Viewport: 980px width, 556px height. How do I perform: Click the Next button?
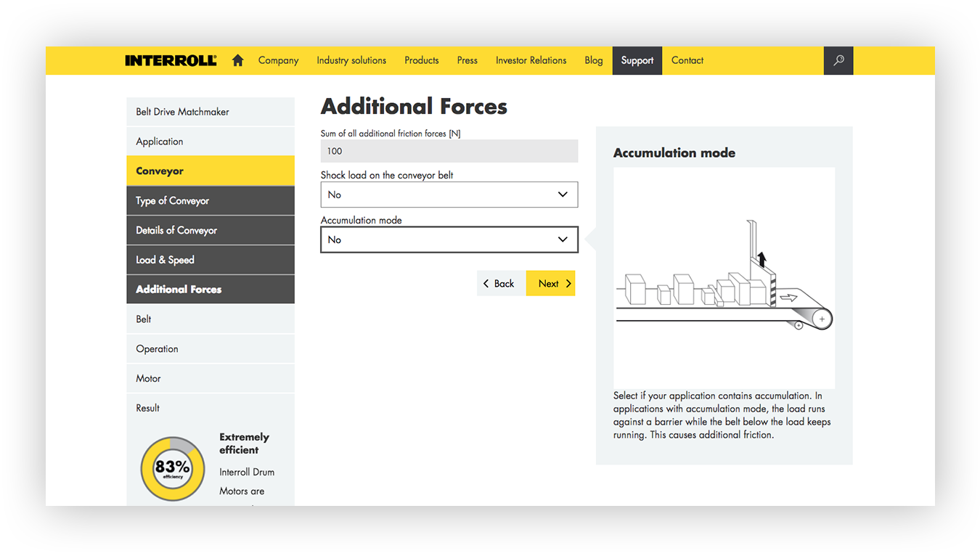tap(551, 284)
